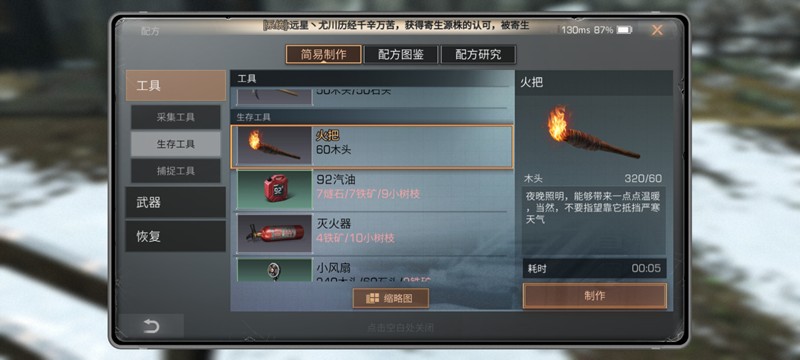This screenshot has width=800, height=360.
Task: Select the small fan (小风扇) icon
Action: tap(274, 270)
